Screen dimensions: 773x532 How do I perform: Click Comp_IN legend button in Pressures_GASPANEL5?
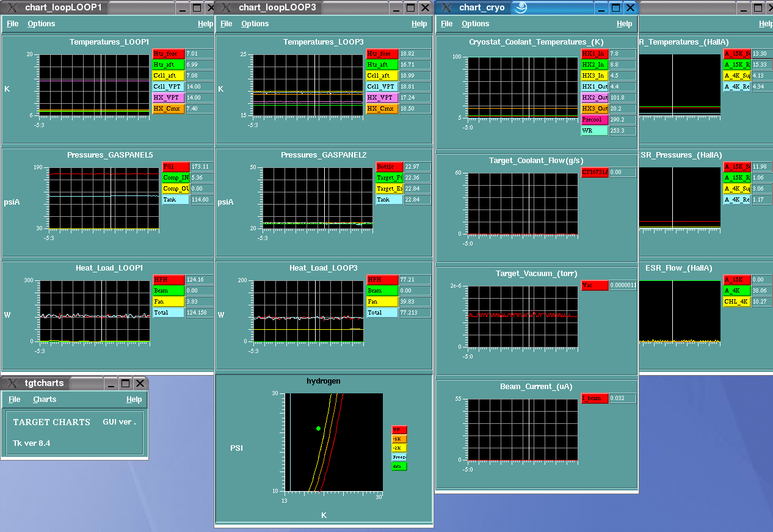pos(176,178)
